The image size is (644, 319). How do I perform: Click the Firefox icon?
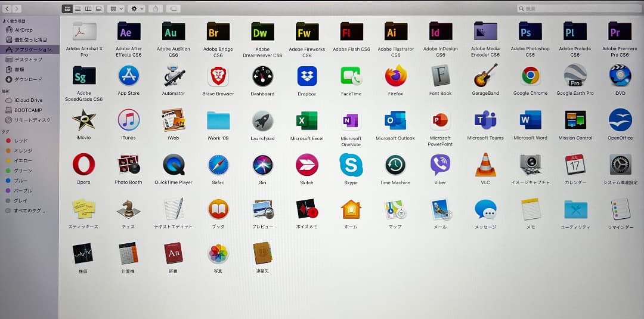[x=396, y=76]
